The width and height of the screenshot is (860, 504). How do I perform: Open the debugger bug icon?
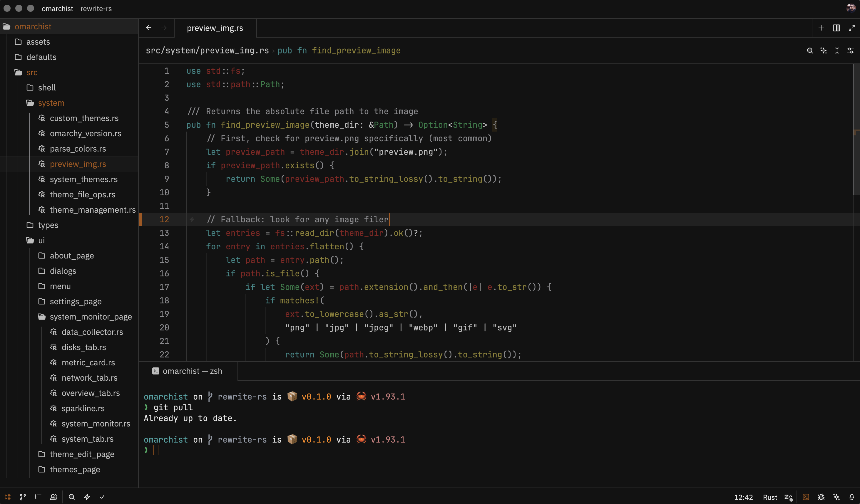click(821, 497)
